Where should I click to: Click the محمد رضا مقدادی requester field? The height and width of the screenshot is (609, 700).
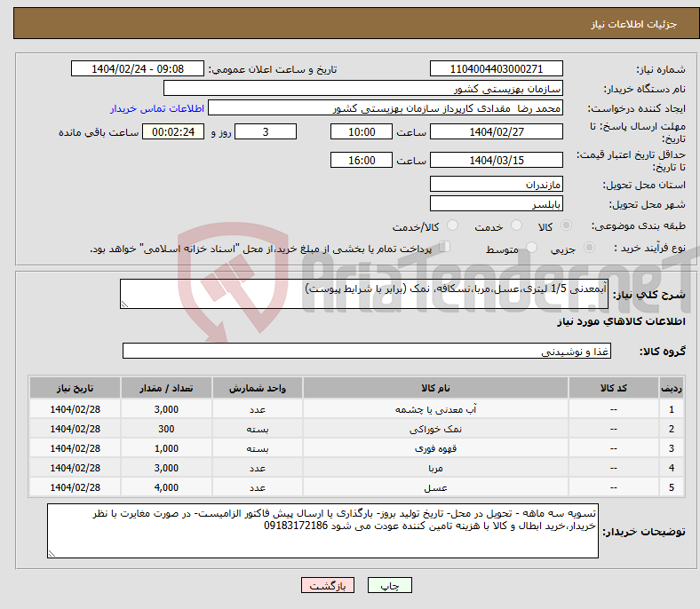(x=386, y=108)
